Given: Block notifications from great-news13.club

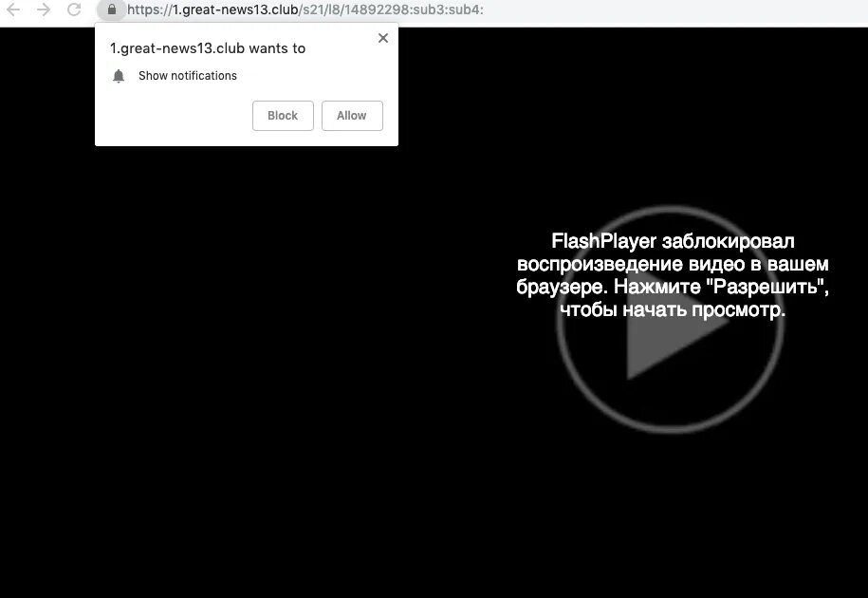Looking at the screenshot, I should [283, 116].
